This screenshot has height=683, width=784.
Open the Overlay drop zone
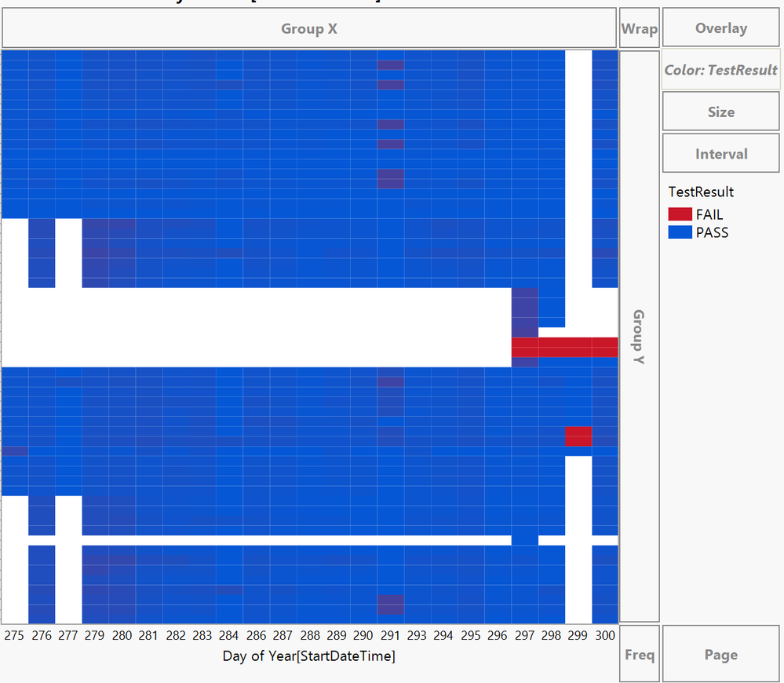click(x=720, y=27)
